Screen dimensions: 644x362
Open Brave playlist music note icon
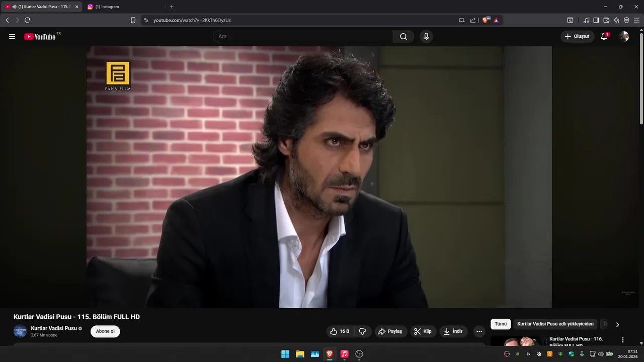586,20
